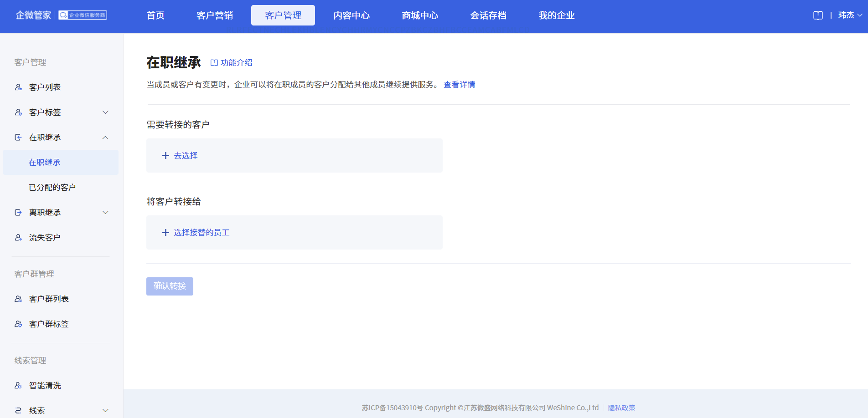Click the 线索管理 sidebar section header

[30, 361]
